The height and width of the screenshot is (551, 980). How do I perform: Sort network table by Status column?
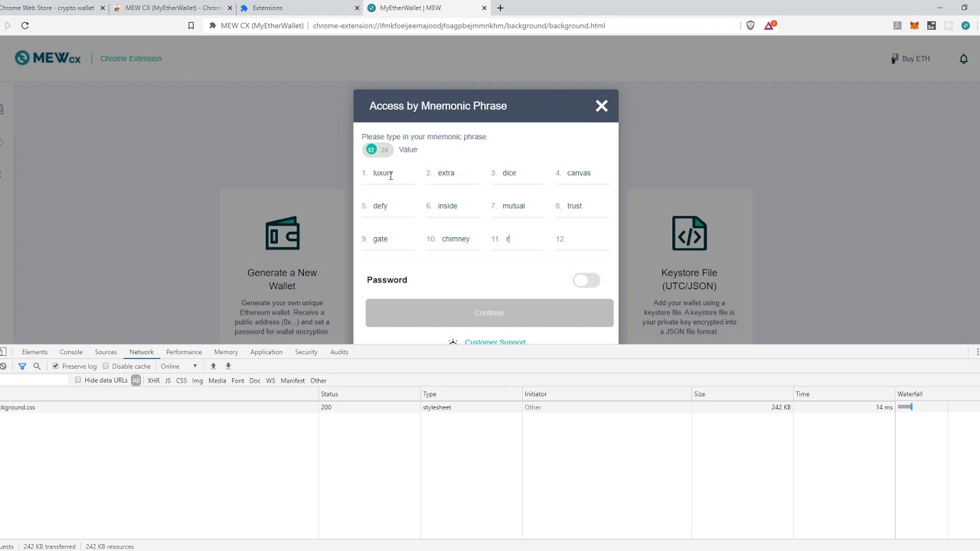pyautogui.click(x=369, y=394)
